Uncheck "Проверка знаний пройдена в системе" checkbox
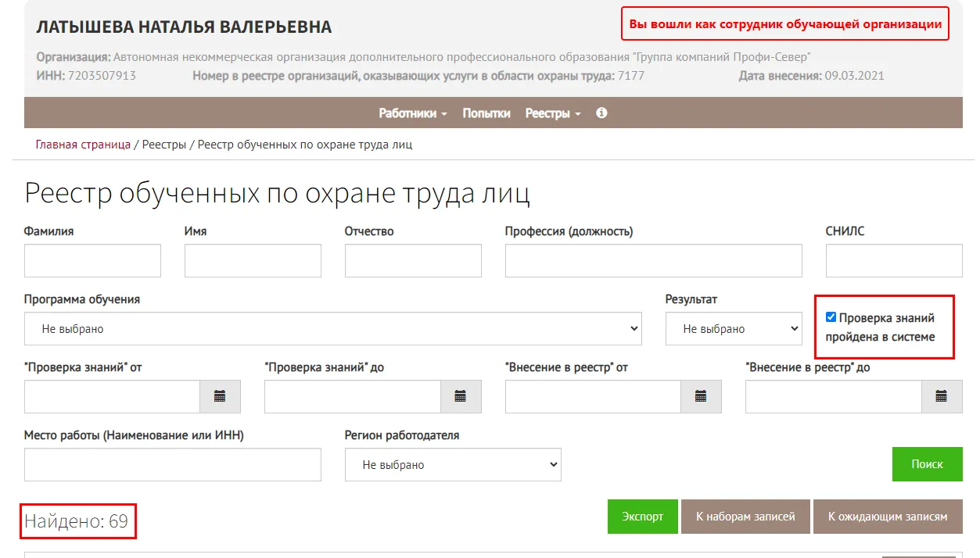This screenshot has width=980, height=558. click(x=831, y=317)
